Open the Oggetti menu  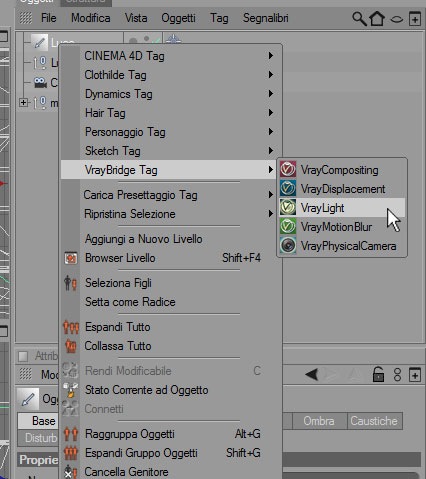click(x=178, y=18)
